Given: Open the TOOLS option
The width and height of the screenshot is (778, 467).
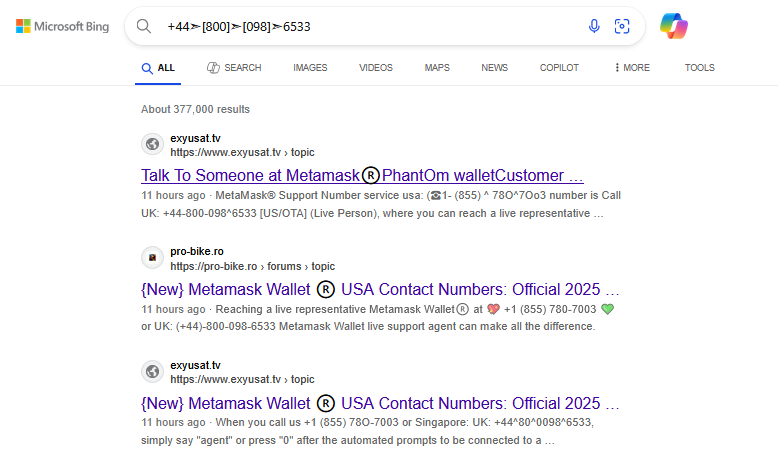Looking at the screenshot, I should click(x=700, y=68).
